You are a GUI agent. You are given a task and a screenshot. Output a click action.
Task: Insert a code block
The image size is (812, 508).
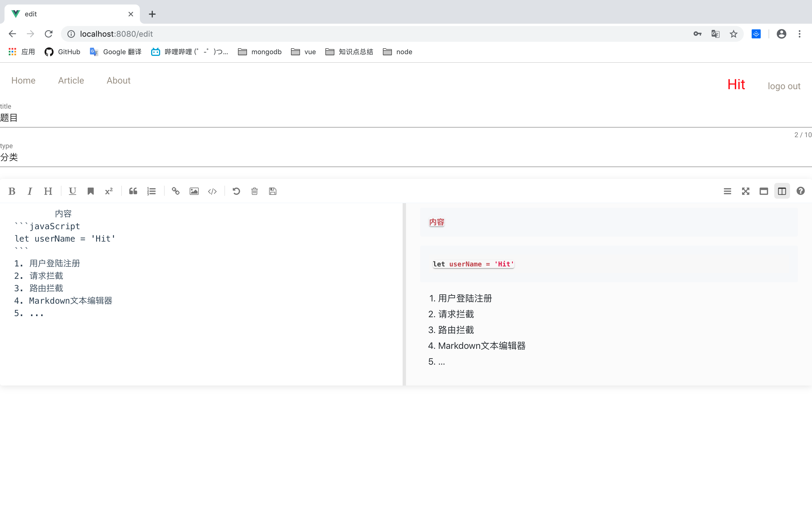(212, 191)
